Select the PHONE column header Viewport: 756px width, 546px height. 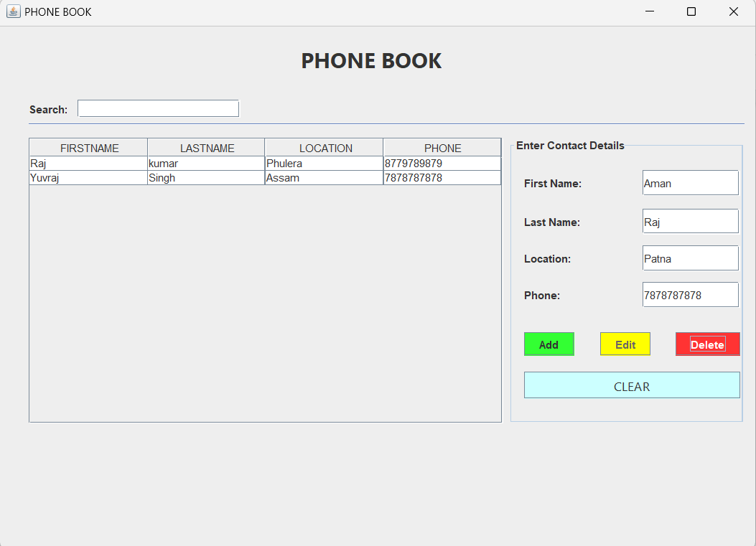click(x=442, y=148)
